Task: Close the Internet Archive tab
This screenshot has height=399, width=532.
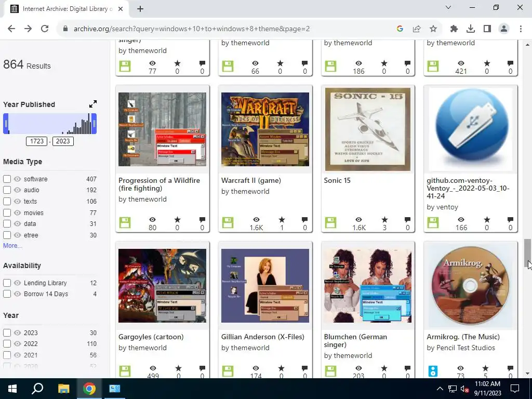Action: pyautogui.click(x=121, y=9)
